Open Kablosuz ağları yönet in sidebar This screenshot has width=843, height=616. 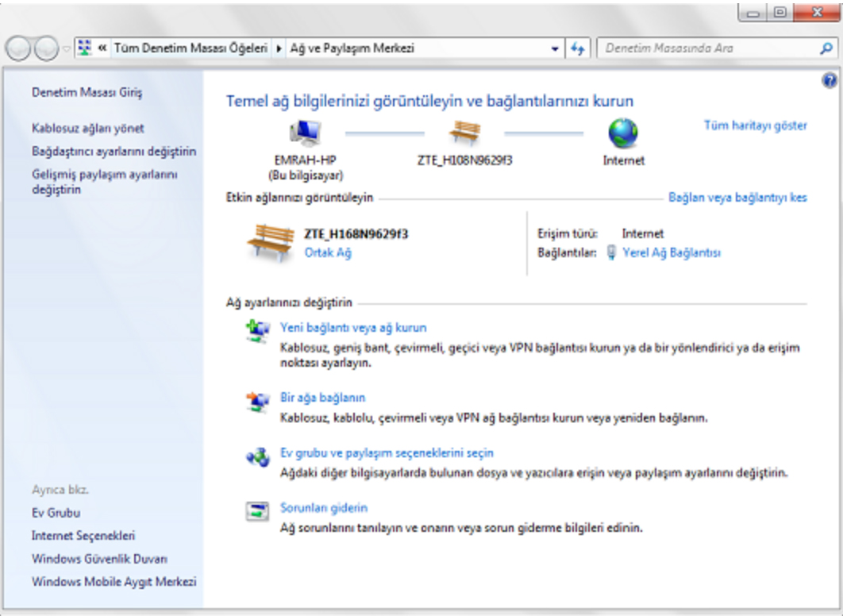click(x=88, y=128)
